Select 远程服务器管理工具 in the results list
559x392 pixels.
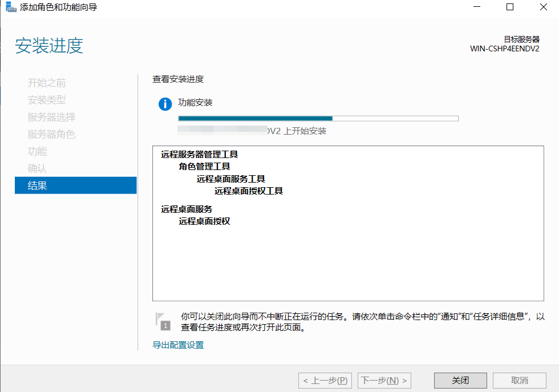(x=200, y=154)
